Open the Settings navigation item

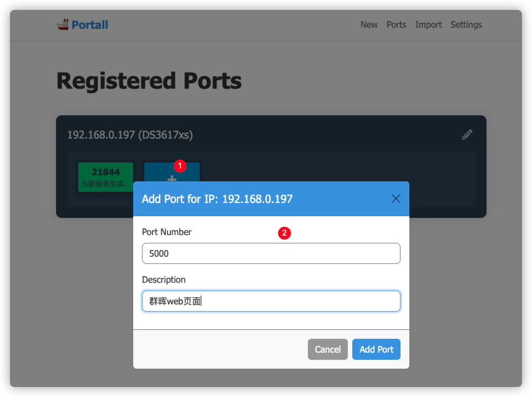point(466,25)
